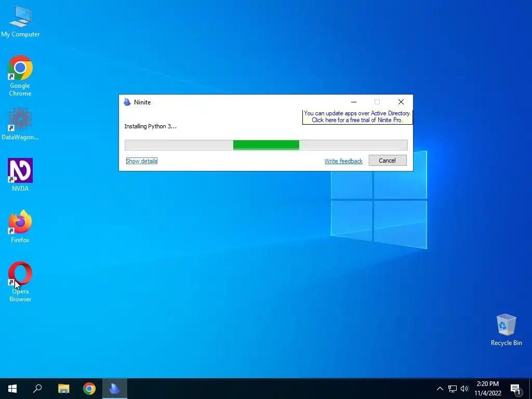
Task: Open File Explorer from the taskbar
Action: [x=63, y=389]
